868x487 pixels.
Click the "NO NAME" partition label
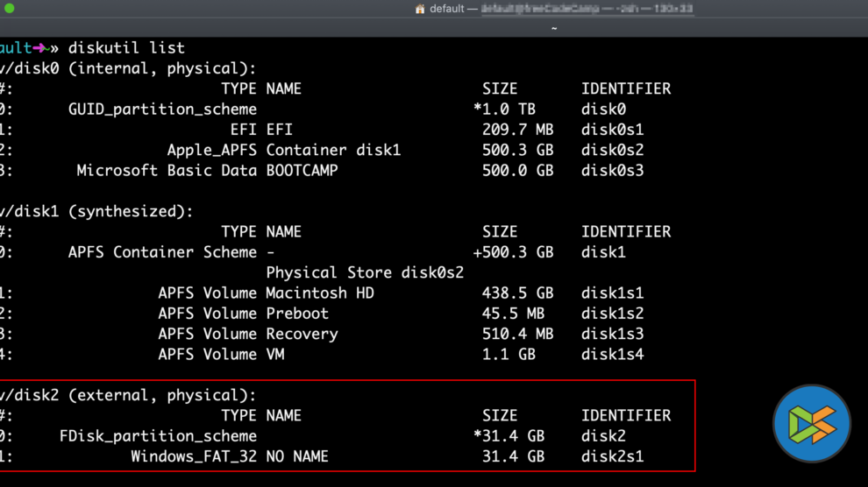297,456
